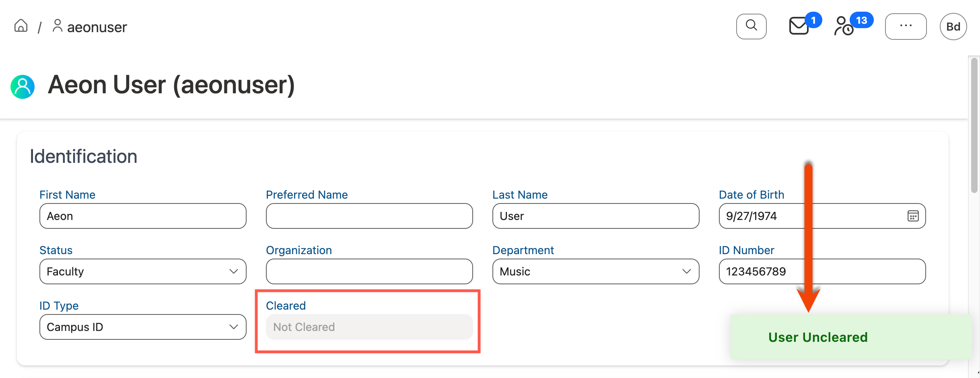This screenshot has height=378, width=980.
Task: Dismiss the User Uncleared notification
Action: [x=818, y=337]
